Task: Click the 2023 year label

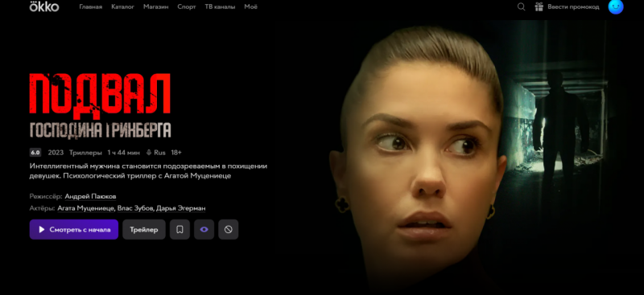Action: [56, 153]
